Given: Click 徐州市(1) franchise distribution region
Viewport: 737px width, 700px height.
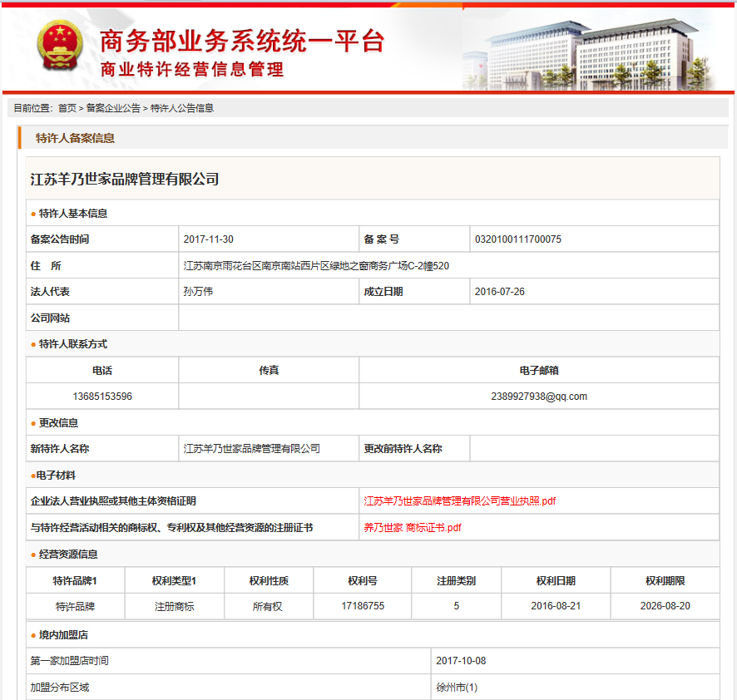Looking at the screenshot, I should click(457, 688).
